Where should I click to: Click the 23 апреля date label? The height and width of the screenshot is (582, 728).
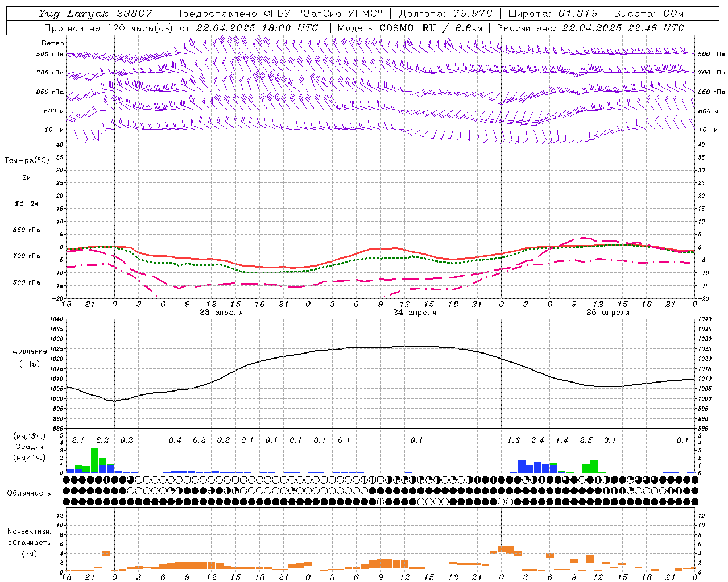coord(221,313)
